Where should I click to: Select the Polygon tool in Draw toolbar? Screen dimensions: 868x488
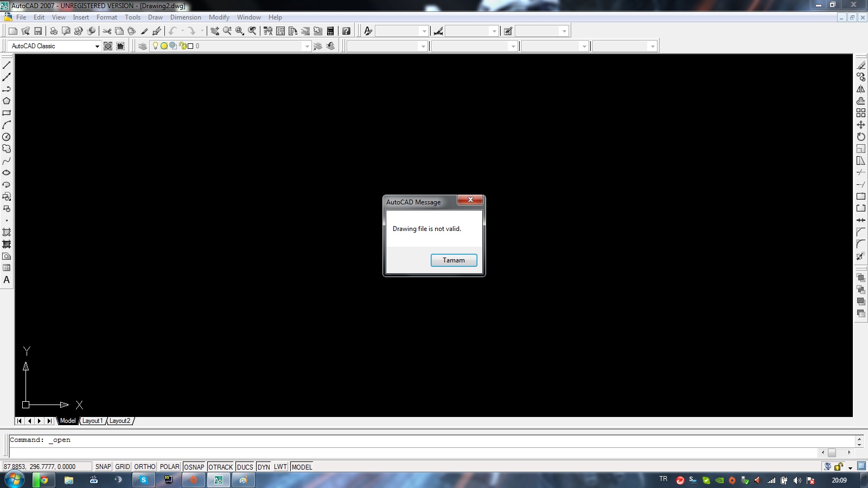[x=7, y=101]
